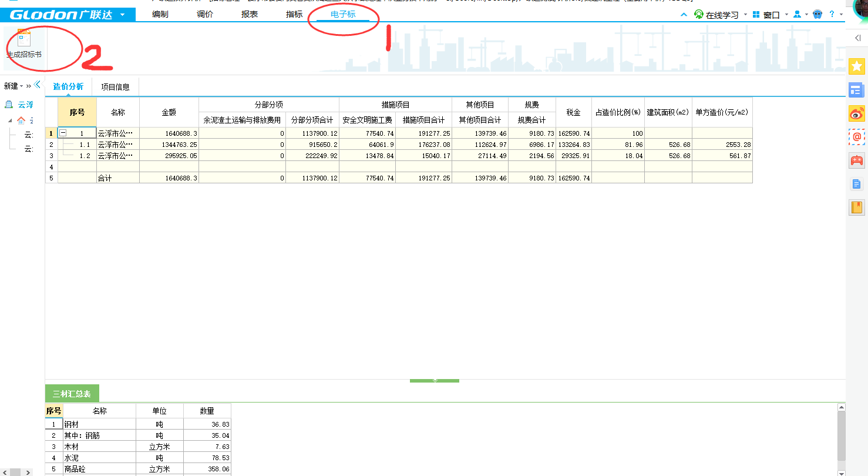Image resolution: width=868 pixels, height=476 pixels.
Task: Select the 81.96 ratio cell
Action: (618, 145)
